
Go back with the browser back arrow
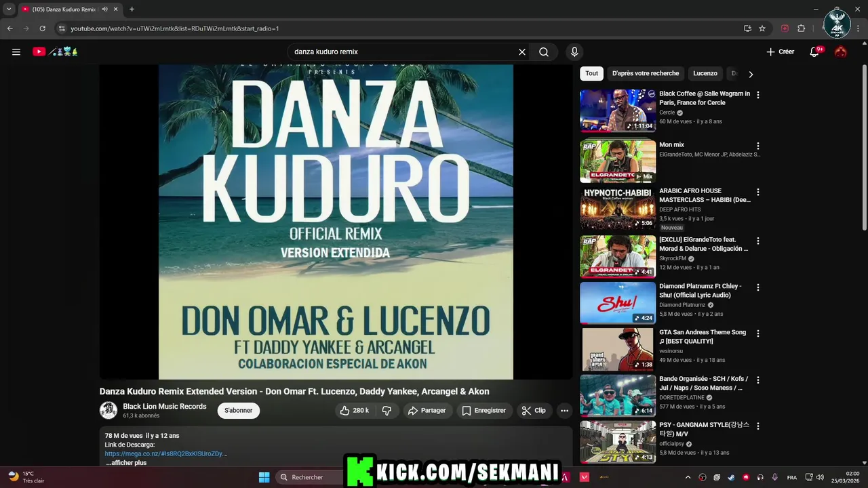tap(9, 28)
